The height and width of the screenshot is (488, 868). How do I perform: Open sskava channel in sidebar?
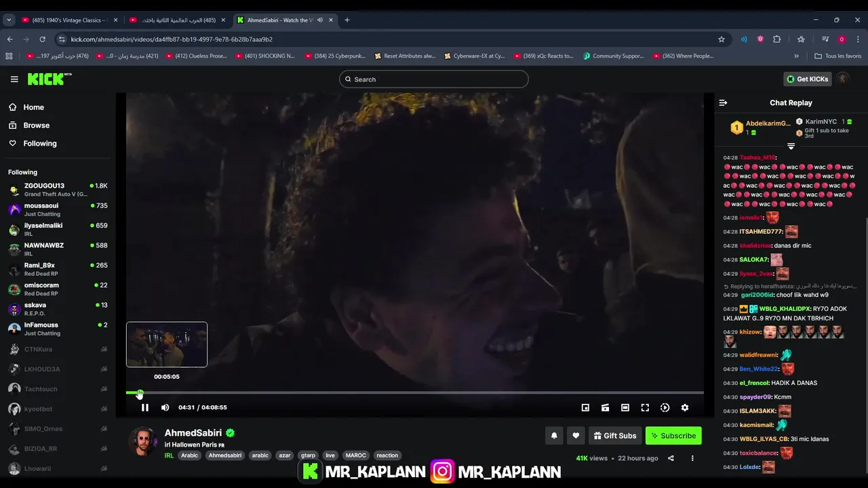(58, 309)
